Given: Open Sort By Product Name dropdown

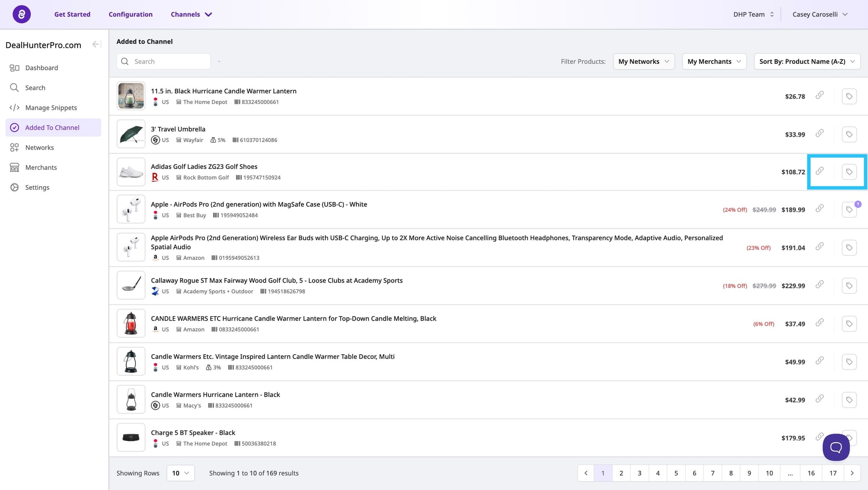Looking at the screenshot, I should 807,62.
